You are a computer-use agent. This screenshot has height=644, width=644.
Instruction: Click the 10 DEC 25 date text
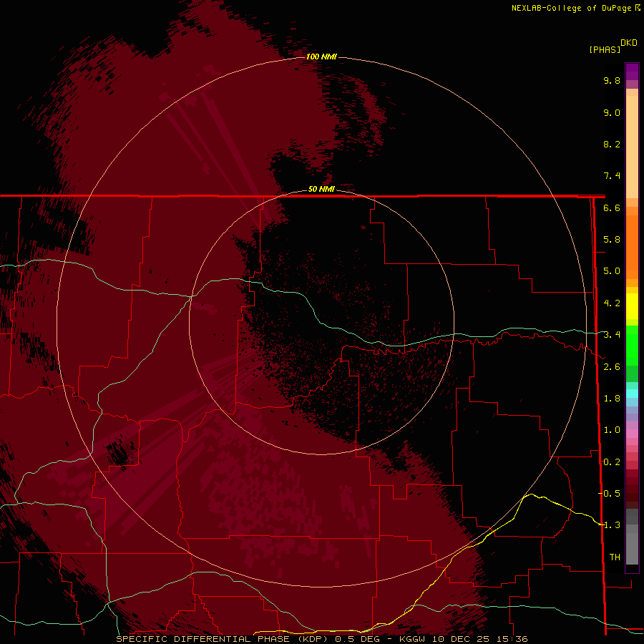point(462,639)
